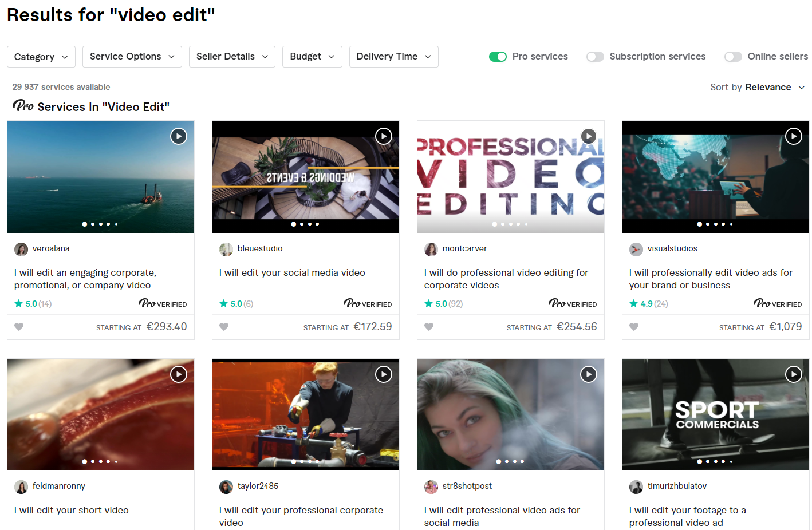The width and height of the screenshot is (812, 530).
Task: Open bleuestudio's profile avatar
Action: (x=226, y=249)
